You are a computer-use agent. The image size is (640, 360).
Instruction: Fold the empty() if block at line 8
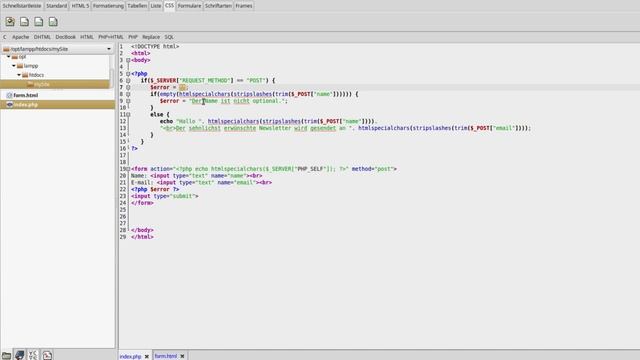click(128, 94)
